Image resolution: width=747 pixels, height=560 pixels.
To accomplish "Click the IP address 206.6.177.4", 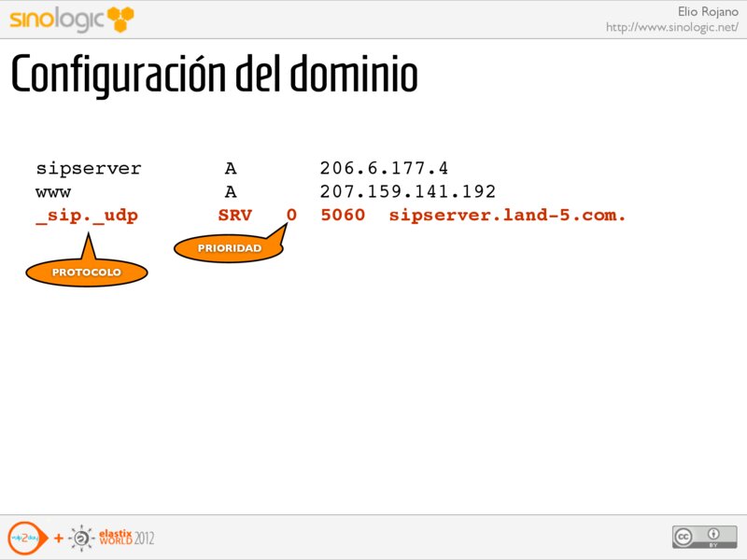I will pyautogui.click(x=384, y=169).
